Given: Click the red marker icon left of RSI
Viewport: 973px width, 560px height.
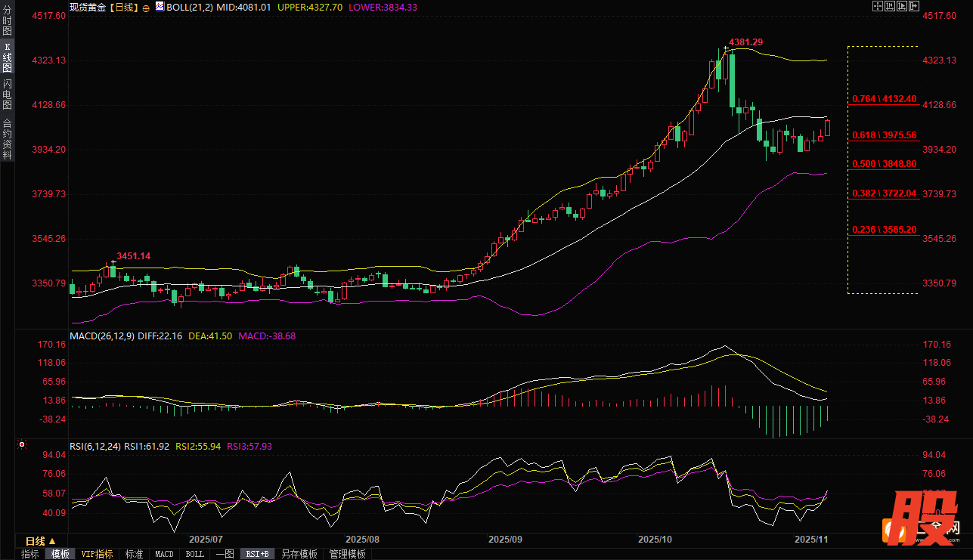Looking at the screenshot, I should [22, 445].
